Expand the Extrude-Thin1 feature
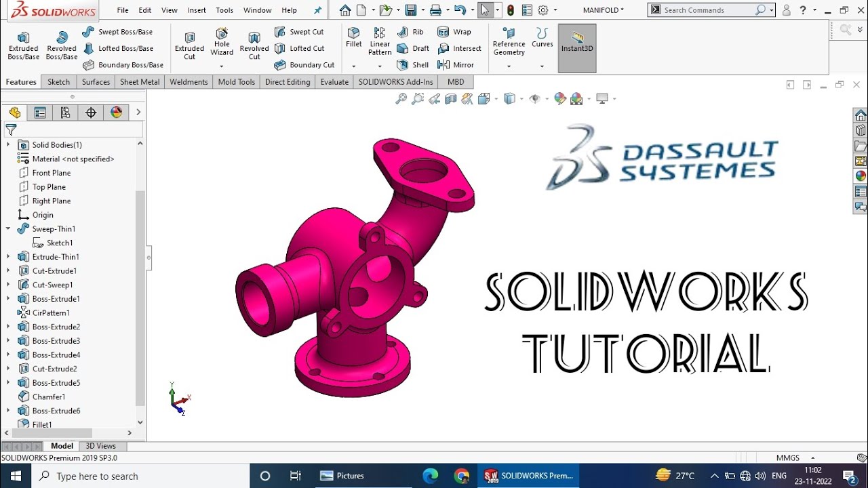Screen dimensions: 868x488 pyautogui.click(x=8, y=257)
